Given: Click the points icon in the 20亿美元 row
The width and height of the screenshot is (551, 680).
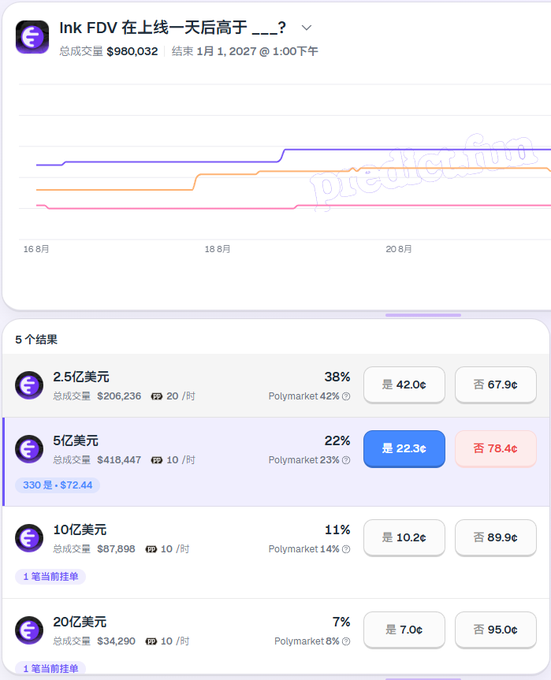Looking at the screenshot, I should click(151, 641).
